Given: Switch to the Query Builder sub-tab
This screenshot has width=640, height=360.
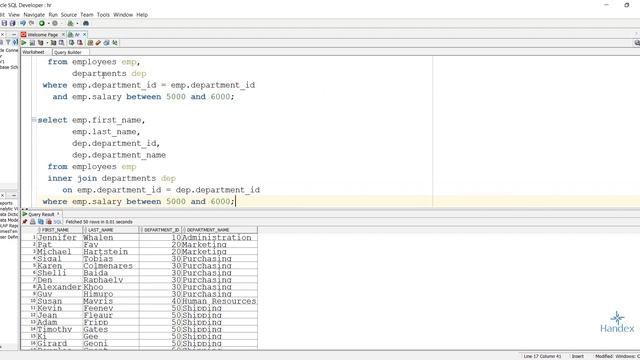Looking at the screenshot, I should coord(68,52).
